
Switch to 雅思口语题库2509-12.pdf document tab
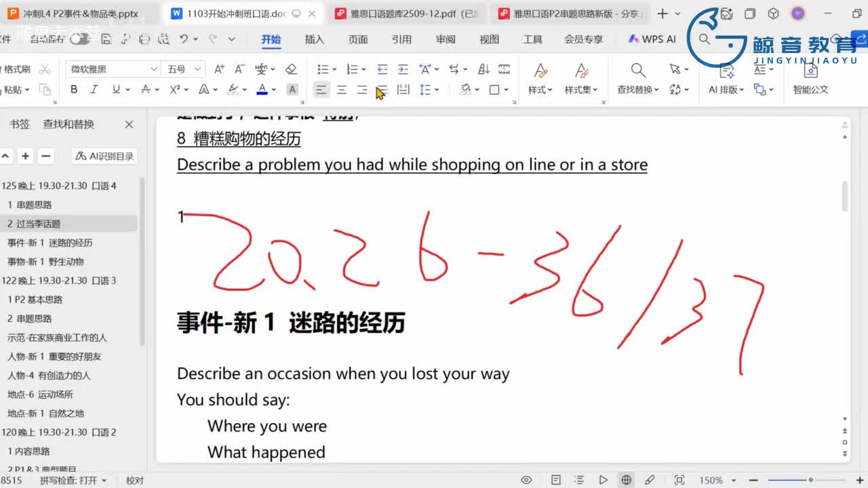pos(406,14)
